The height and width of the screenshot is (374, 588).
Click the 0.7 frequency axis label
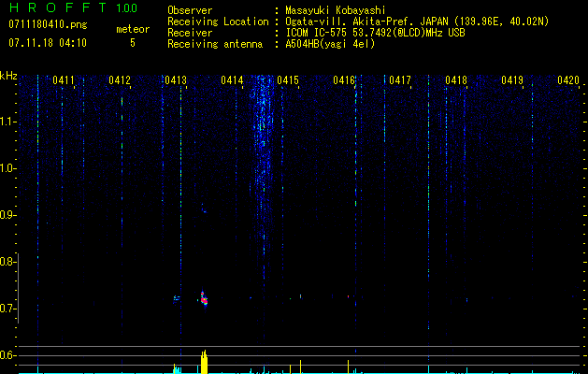[x=7, y=309]
